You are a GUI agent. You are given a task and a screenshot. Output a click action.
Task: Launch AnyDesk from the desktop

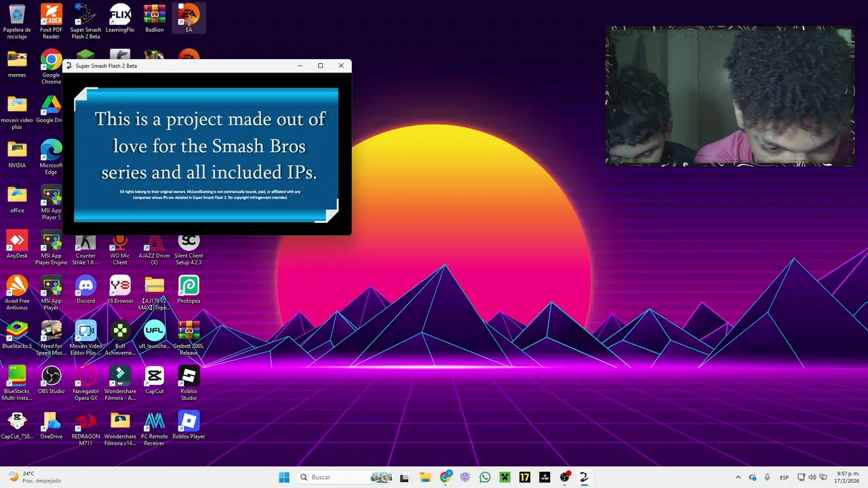coord(17,245)
